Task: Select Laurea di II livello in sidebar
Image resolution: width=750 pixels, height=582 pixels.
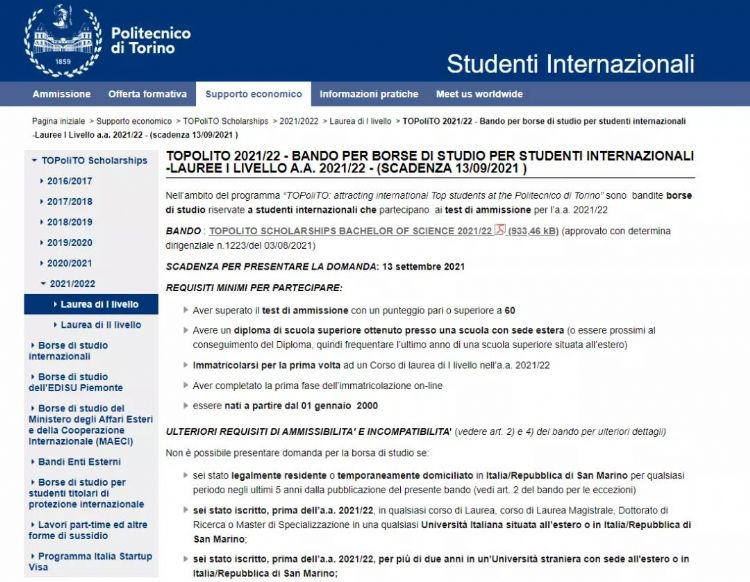Action: coord(100,325)
